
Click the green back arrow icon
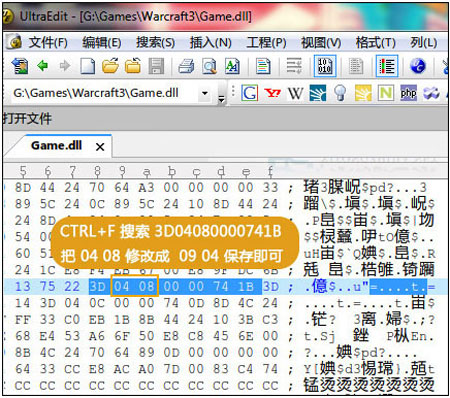pyautogui.click(x=43, y=65)
